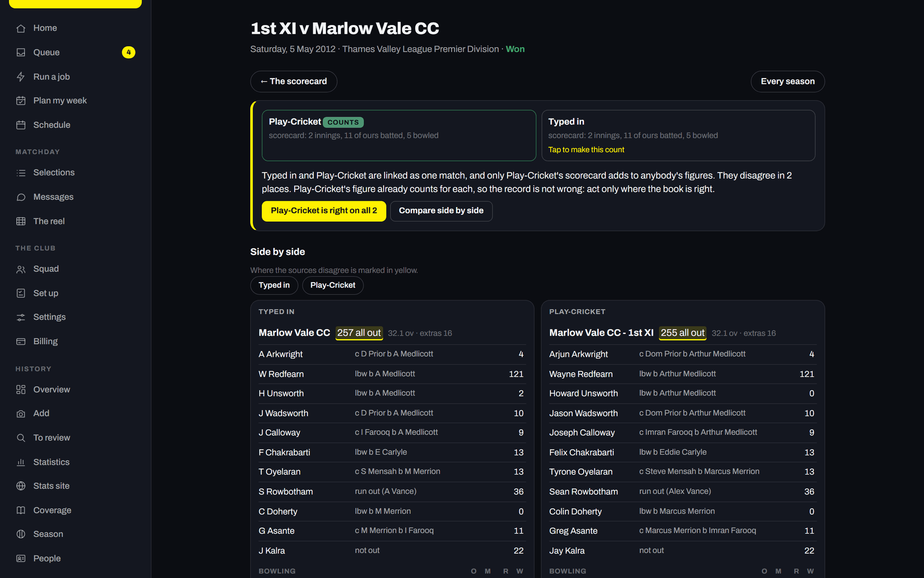Confirm Play-Cricket is right on all 2
This screenshot has width=924, height=578.
pyautogui.click(x=324, y=211)
